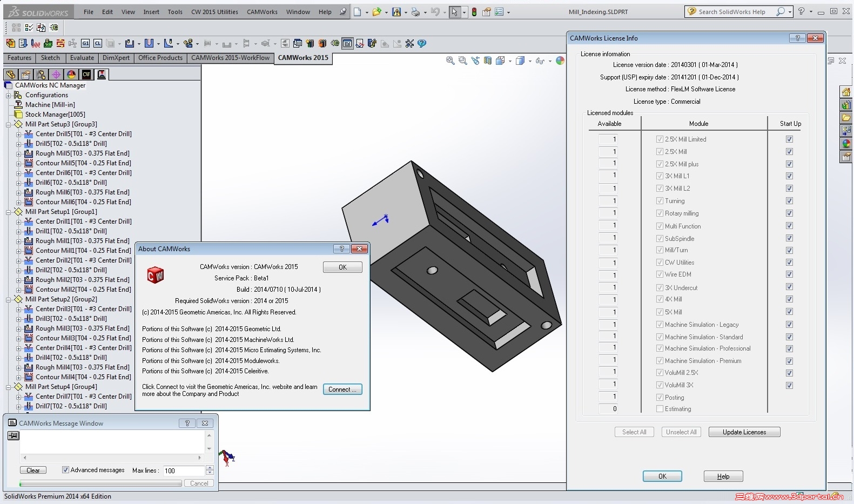Switch to the FeatureManager design tree tab icon
This screenshot has width=854, height=504.
[x=11, y=75]
